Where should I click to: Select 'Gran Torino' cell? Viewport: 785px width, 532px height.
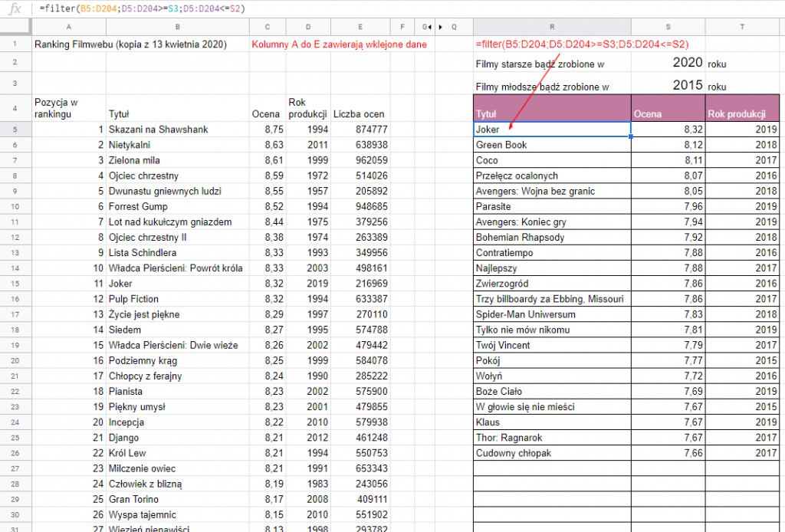click(178, 500)
